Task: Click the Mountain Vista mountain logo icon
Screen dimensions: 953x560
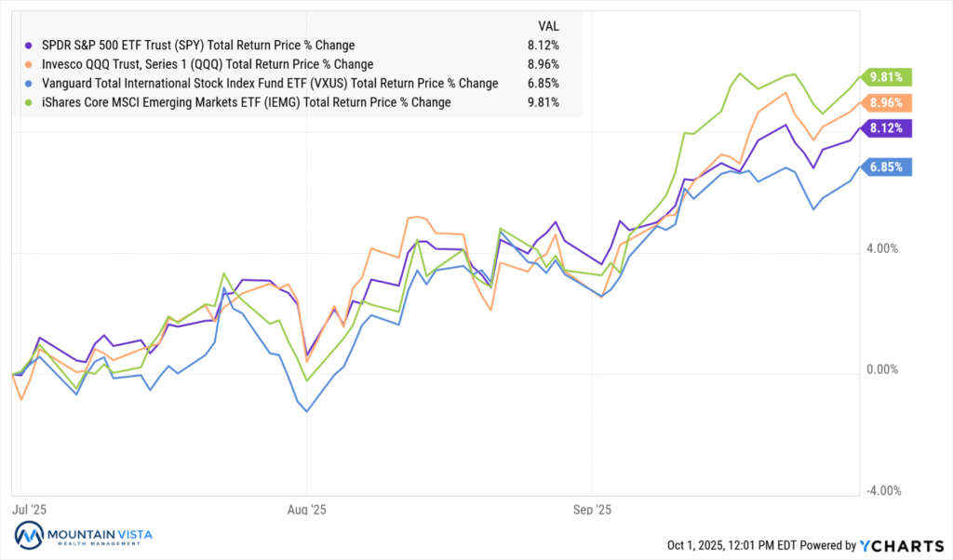Action: [29, 537]
